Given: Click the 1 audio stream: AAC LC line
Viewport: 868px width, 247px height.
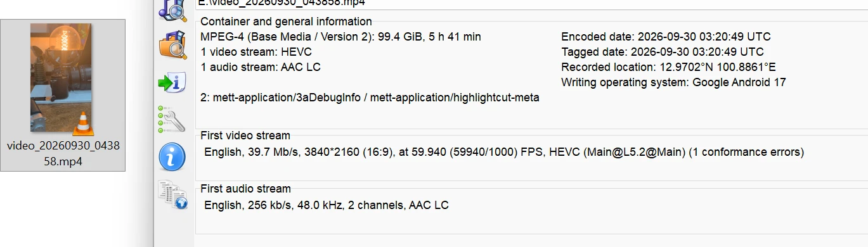Looking at the screenshot, I should pyautogui.click(x=264, y=67).
